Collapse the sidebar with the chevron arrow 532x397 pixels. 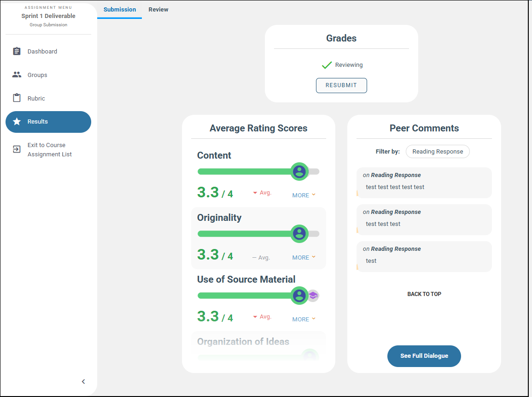(83, 381)
